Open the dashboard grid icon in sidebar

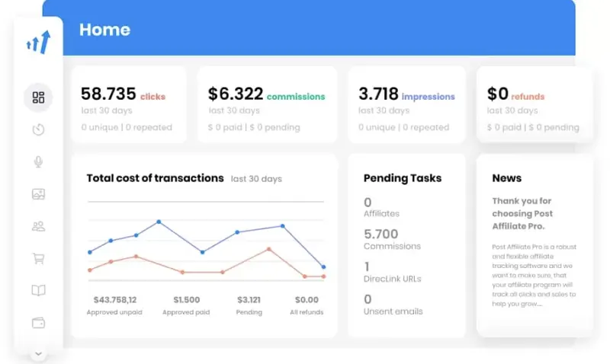38,97
